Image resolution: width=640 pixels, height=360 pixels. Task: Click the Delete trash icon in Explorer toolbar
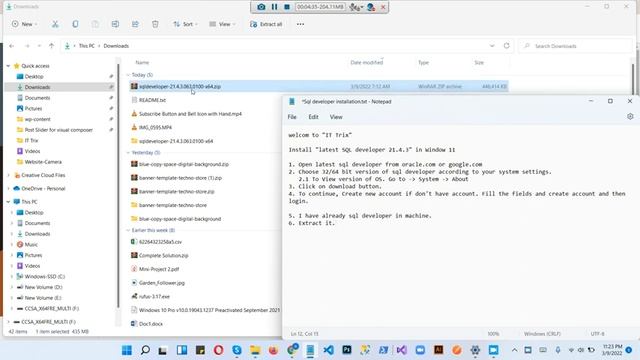[155, 24]
